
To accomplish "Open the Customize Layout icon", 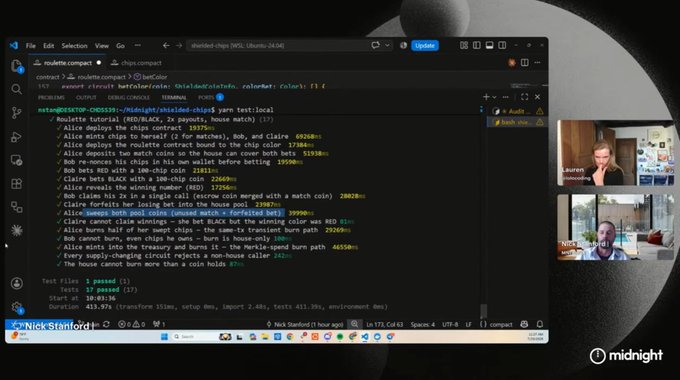I will click(x=464, y=45).
